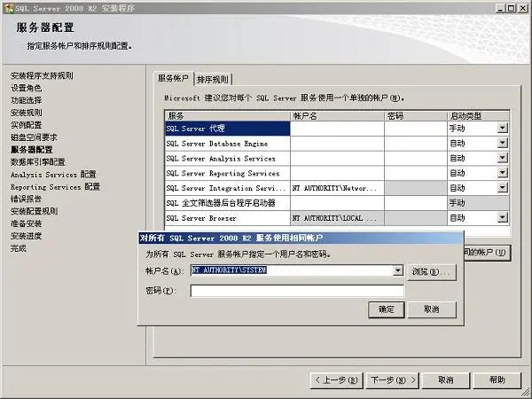Go back with 上一步 button
Image resolution: width=532 pixels, height=399 pixels.
point(337,380)
